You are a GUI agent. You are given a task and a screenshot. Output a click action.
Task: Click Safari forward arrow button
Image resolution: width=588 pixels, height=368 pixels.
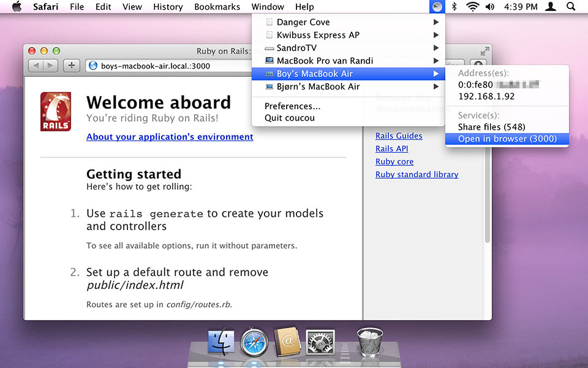(51, 66)
